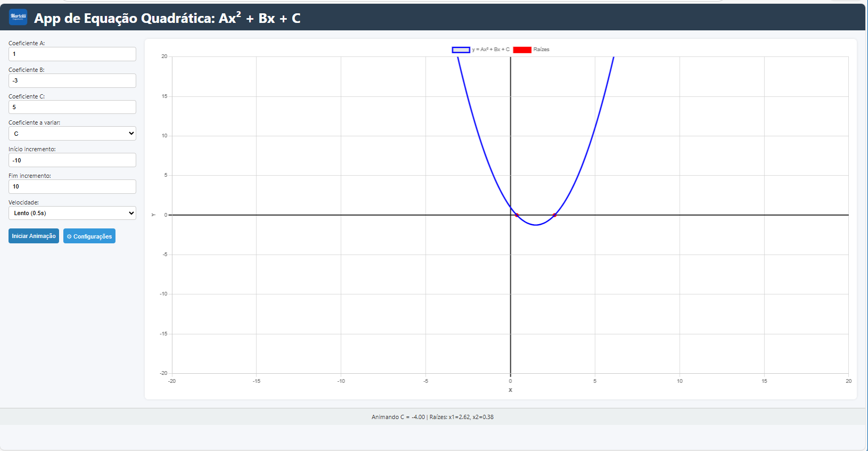Image resolution: width=868 pixels, height=451 pixels.
Task: Start the animation with Iniciar Animação
Action: (x=34, y=236)
